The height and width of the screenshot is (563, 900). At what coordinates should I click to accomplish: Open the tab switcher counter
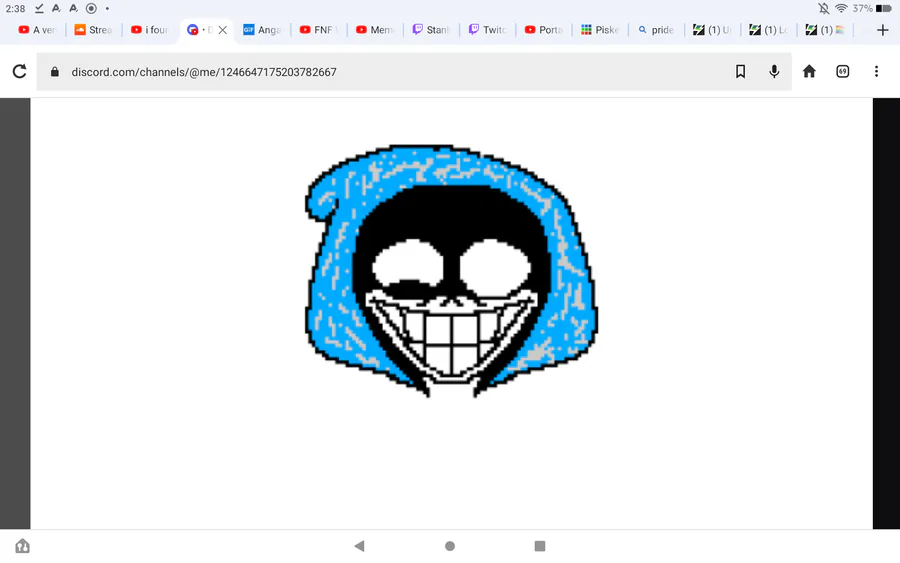click(x=843, y=72)
